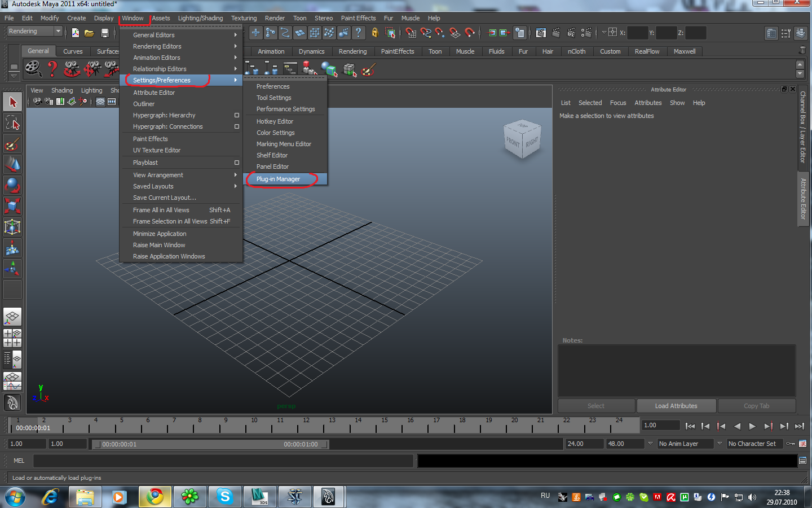This screenshot has width=812, height=508.
Task: Open render settings clapperboard icon
Action: point(586,33)
